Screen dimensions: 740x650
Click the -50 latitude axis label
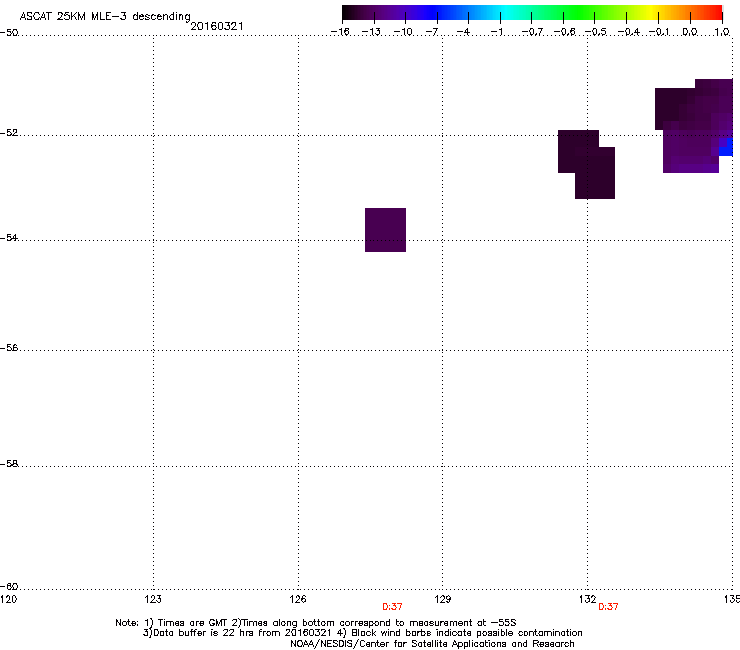pos(9,33)
